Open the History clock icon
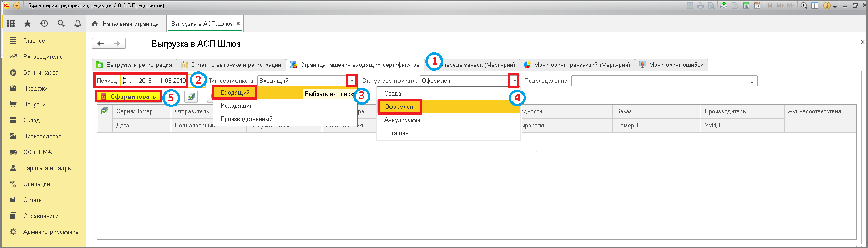Viewport: 868px width, 248px height. [44, 23]
